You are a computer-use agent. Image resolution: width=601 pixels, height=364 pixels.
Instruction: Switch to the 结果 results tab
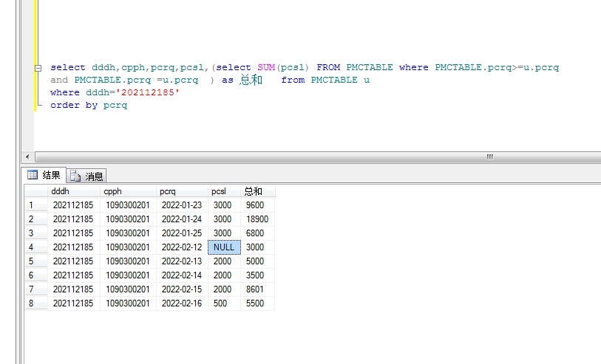click(44, 175)
